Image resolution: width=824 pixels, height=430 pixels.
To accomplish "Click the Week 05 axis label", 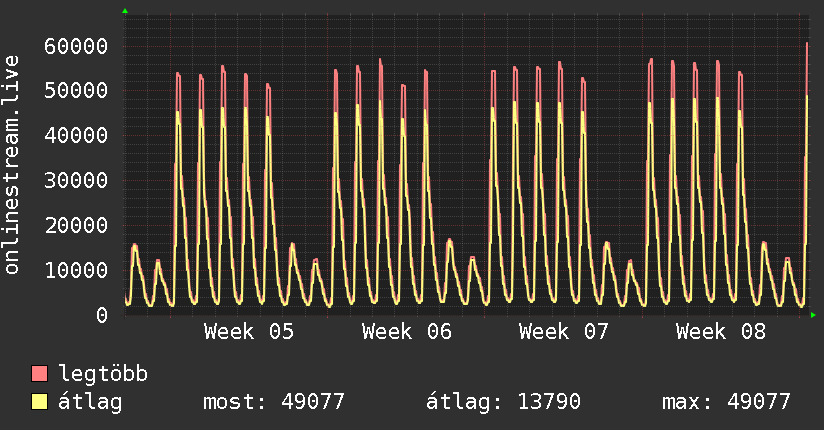I will (x=249, y=332).
